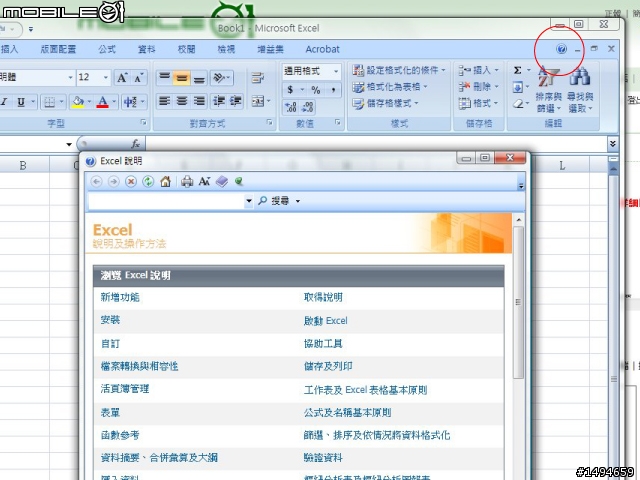
Task: Click 搜尋 search button in Help
Action: click(x=274, y=201)
